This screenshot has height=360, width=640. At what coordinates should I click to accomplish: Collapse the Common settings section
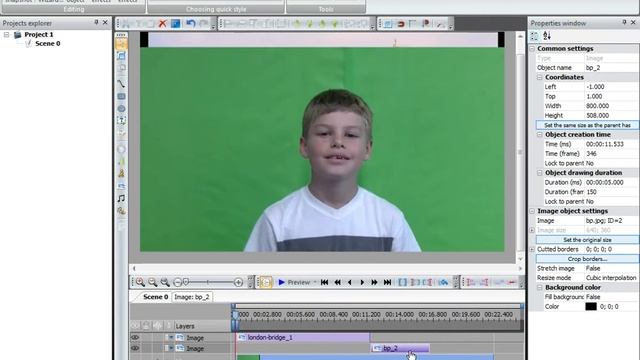532,49
